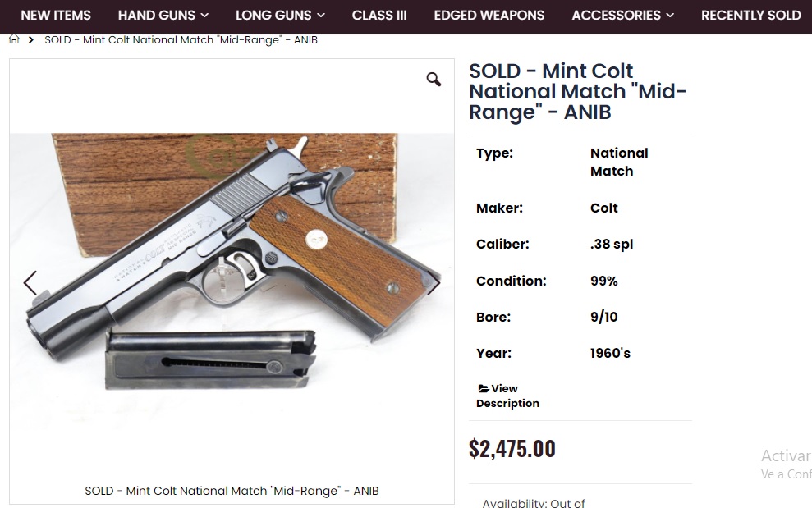Open the ACCESSORIES dropdown menu
Image resolution: width=812 pixels, height=508 pixels.
pyautogui.click(x=622, y=15)
